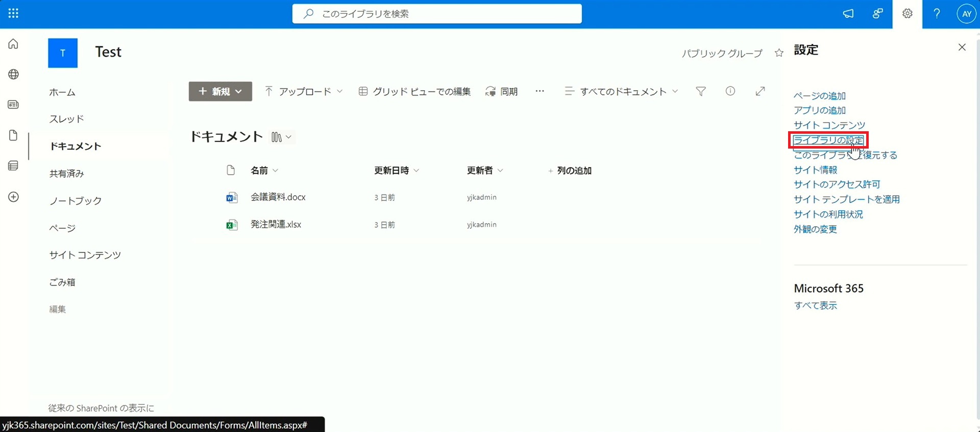Click the library search box
980x432 pixels.
click(437, 14)
